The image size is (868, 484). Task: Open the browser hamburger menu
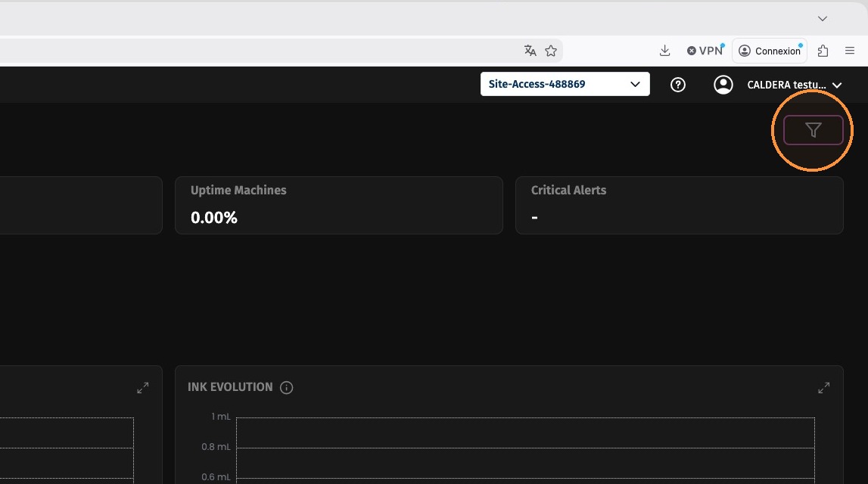[850, 51]
